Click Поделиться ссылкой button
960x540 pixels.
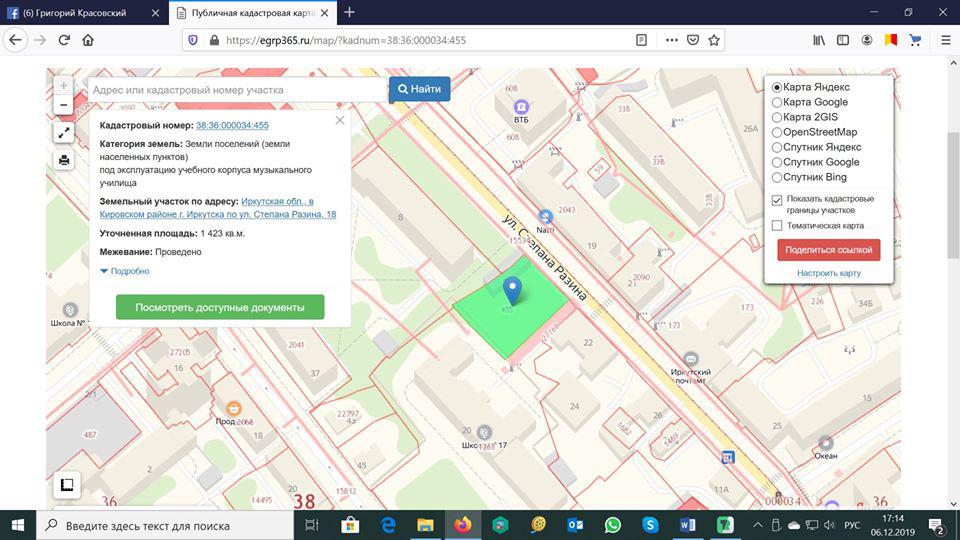pos(828,250)
